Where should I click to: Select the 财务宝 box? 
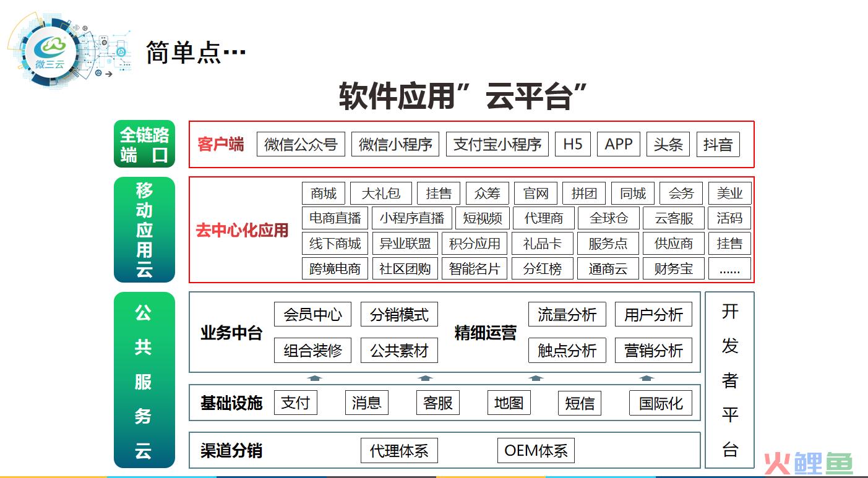tap(674, 269)
